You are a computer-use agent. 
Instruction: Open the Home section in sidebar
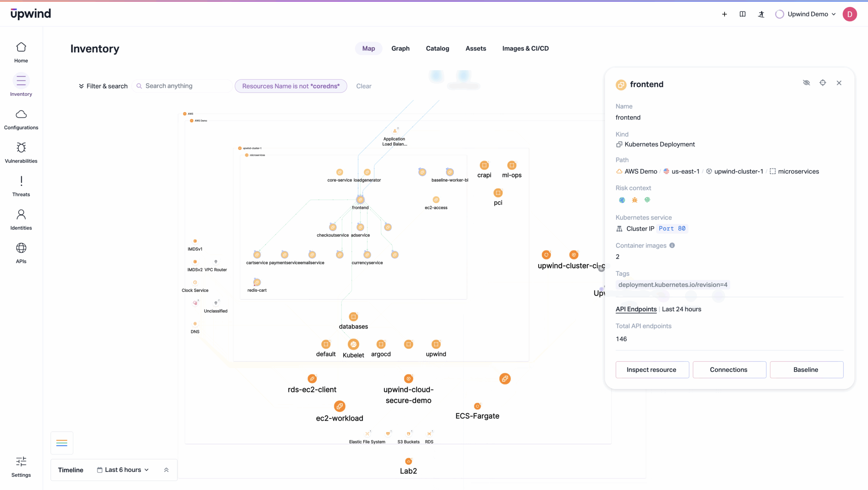tap(21, 52)
